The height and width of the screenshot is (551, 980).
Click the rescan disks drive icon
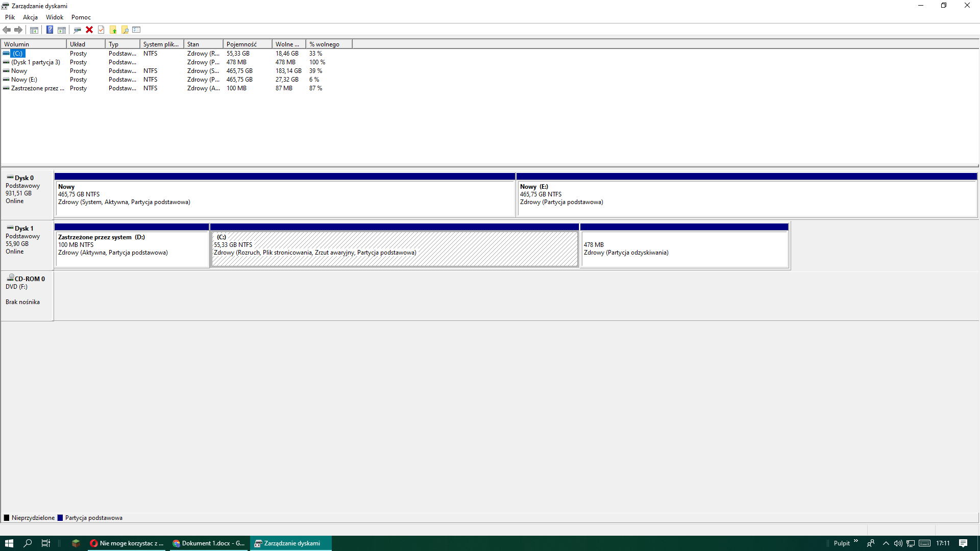[x=77, y=30]
